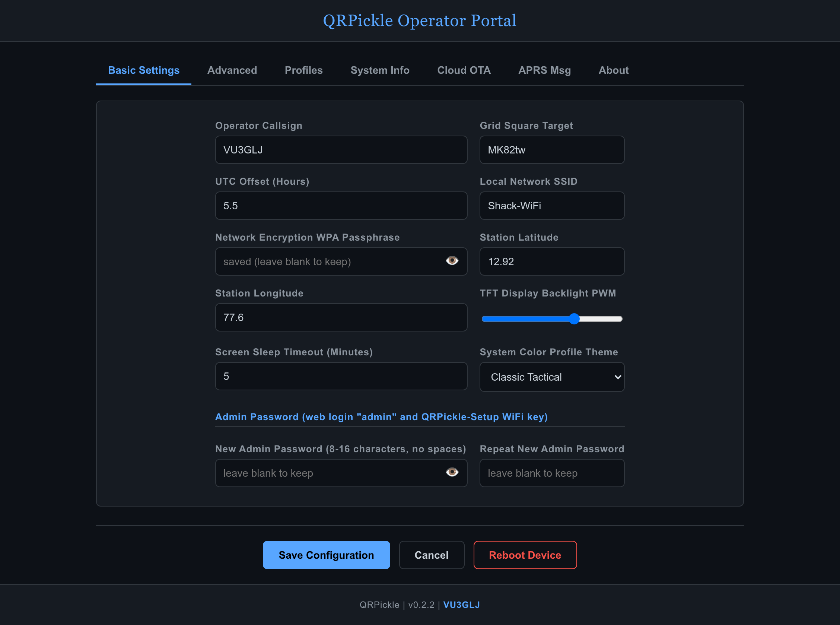
Task: Click Save Configuration button
Action: coord(327,555)
